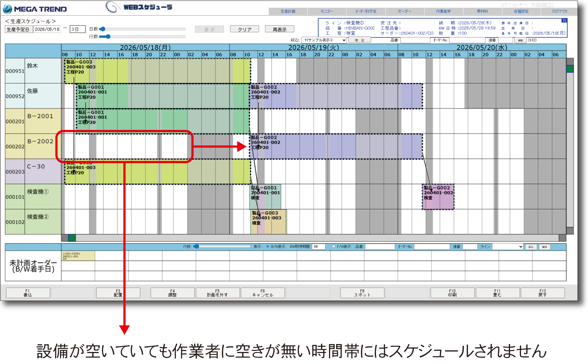Click the green horizontal scrollbar thumb
Image resolution: width=588 pixels, height=364 pixels.
point(72,238)
